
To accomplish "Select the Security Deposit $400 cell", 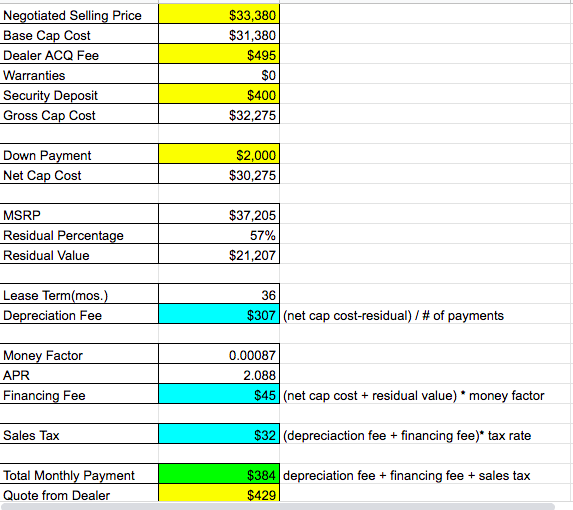I will [219, 94].
